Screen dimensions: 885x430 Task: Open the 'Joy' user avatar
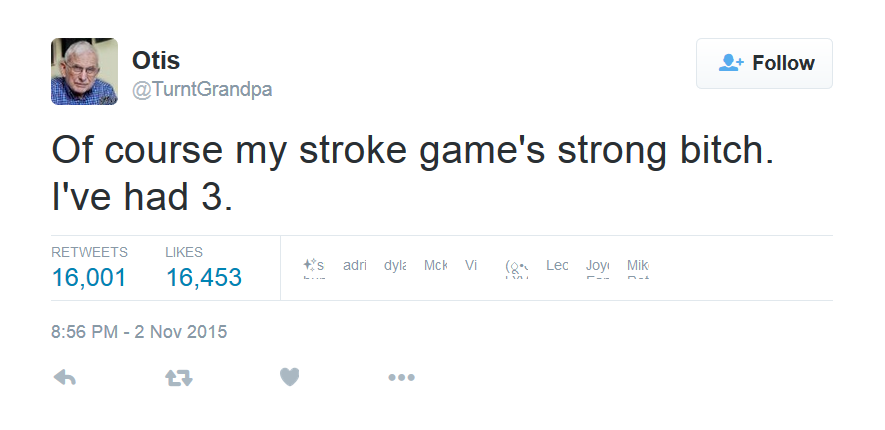pyautogui.click(x=597, y=267)
